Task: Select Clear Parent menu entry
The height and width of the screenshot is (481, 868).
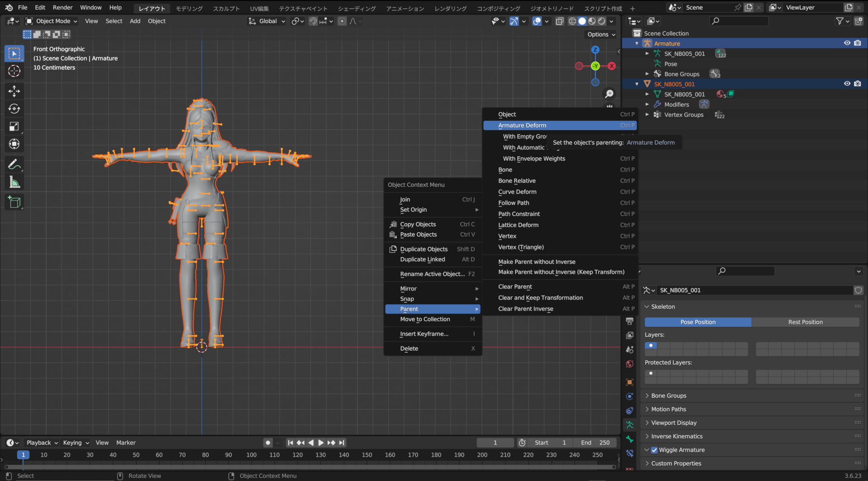Action: (x=560, y=287)
